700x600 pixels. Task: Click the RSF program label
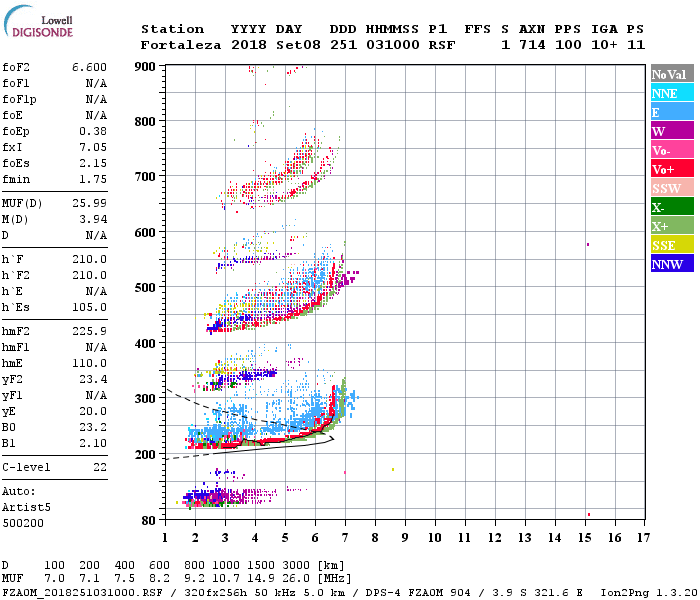(x=442, y=45)
